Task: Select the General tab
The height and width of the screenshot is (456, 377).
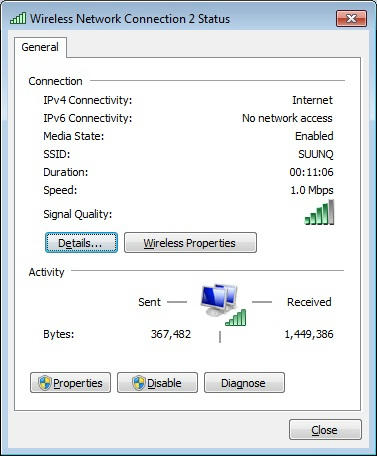Action: tap(40, 47)
